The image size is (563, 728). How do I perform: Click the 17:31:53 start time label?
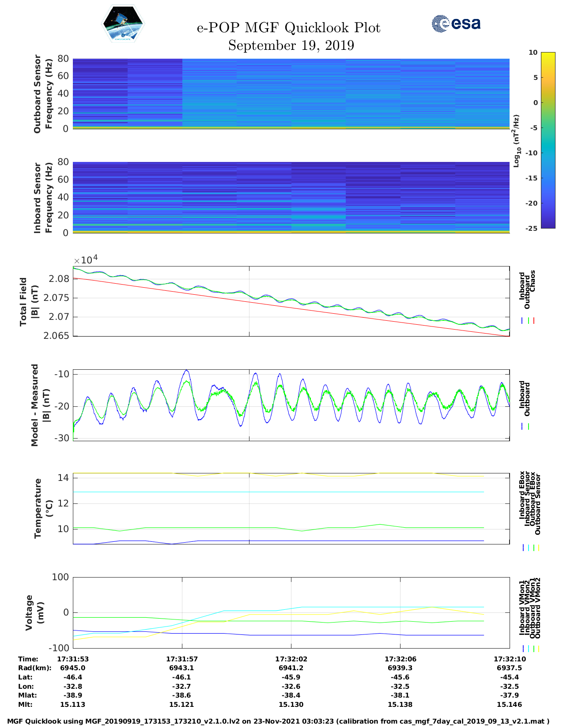73,659
